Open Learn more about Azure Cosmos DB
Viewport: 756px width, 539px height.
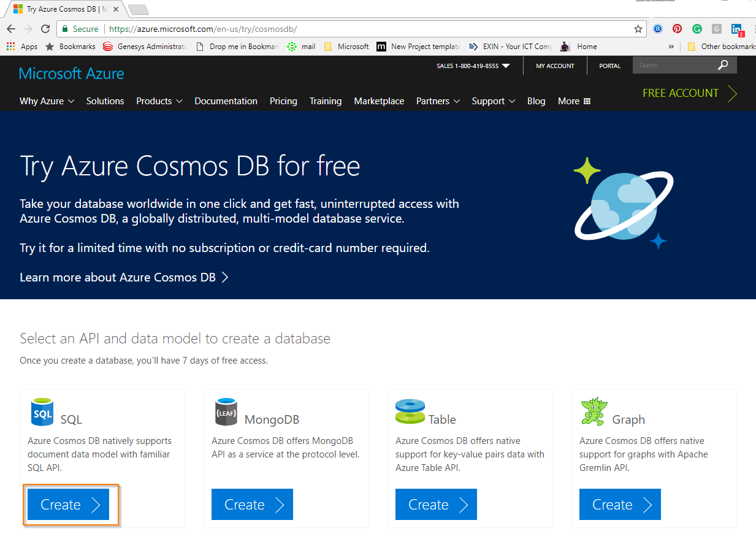pos(124,277)
